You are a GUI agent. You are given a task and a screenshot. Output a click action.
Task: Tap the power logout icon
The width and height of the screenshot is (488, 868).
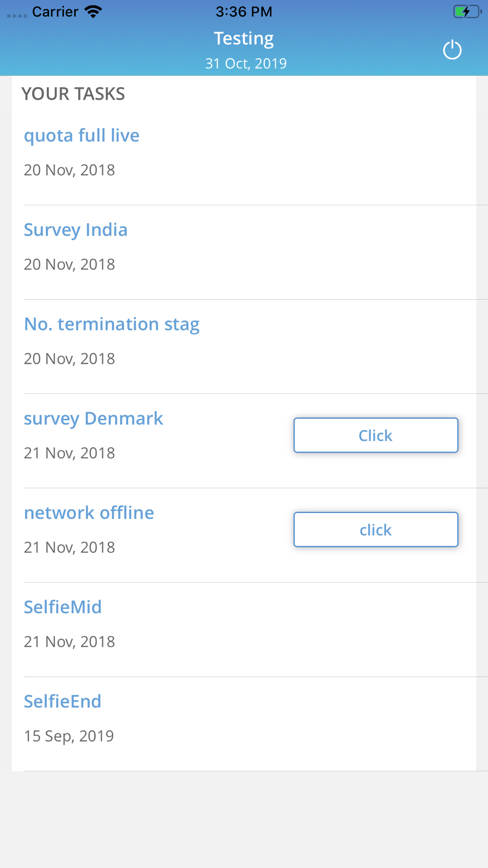[x=452, y=50]
